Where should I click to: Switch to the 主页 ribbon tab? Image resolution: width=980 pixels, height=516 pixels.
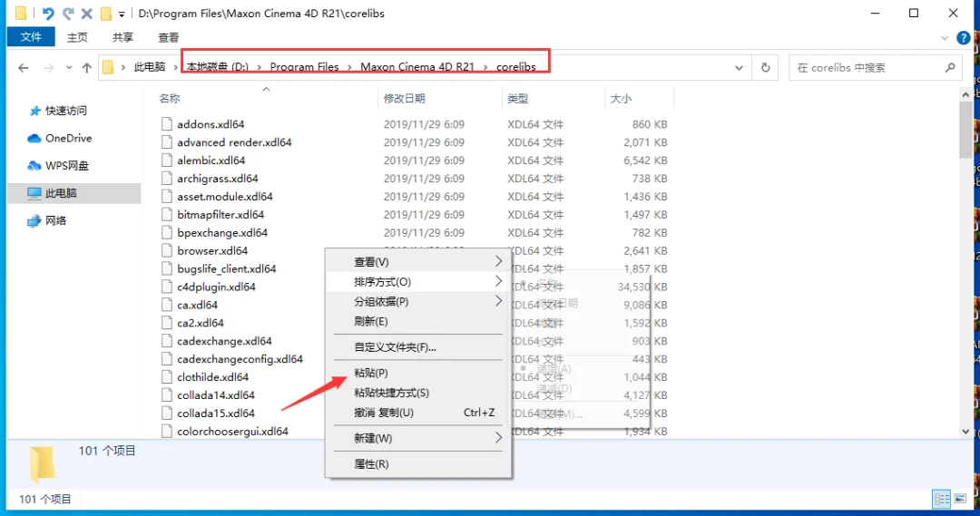[x=77, y=37]
